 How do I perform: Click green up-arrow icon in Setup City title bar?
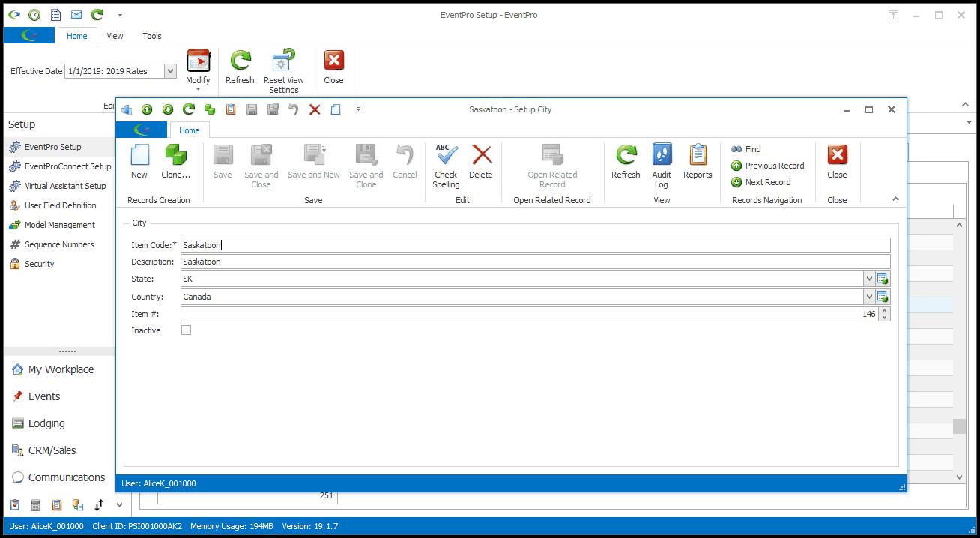click(147, 109)
